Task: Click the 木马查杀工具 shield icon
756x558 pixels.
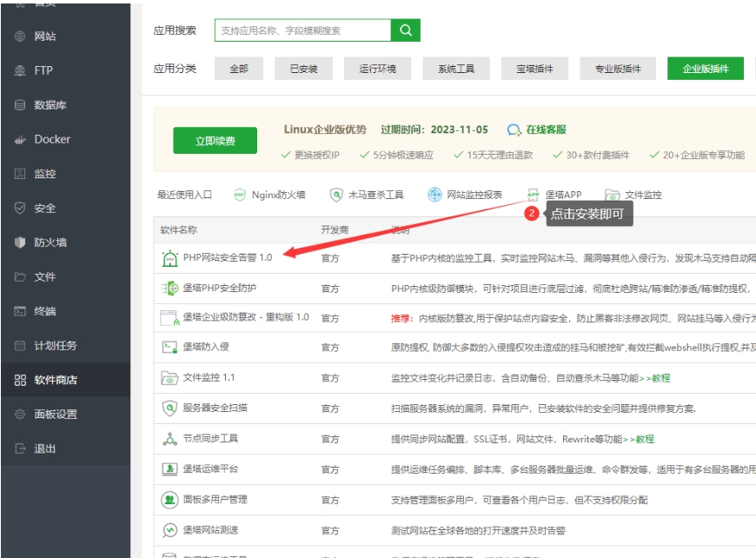Action: click(x=336, y=195)
